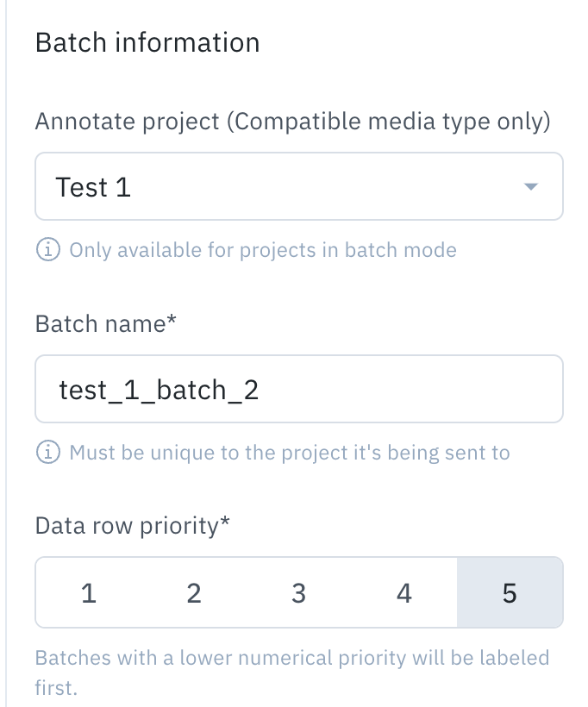The width and height of the screenshot is (588, 707).
Task: Set data row priority to 2
Action: [x=194, y=592]
